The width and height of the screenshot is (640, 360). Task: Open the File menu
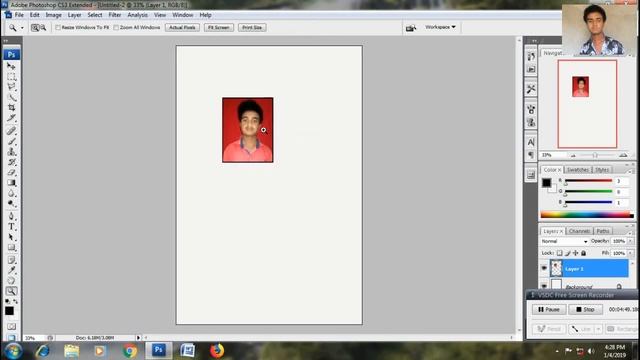click(19, 15)
